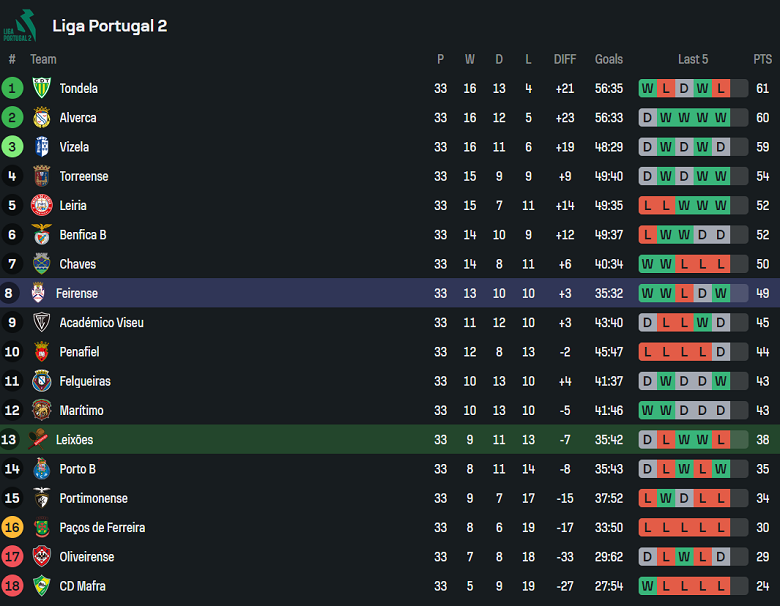The width and height of the screenshot is (780, 606).
Task: Click the Porto B team badge
Action: pos(42,469)
